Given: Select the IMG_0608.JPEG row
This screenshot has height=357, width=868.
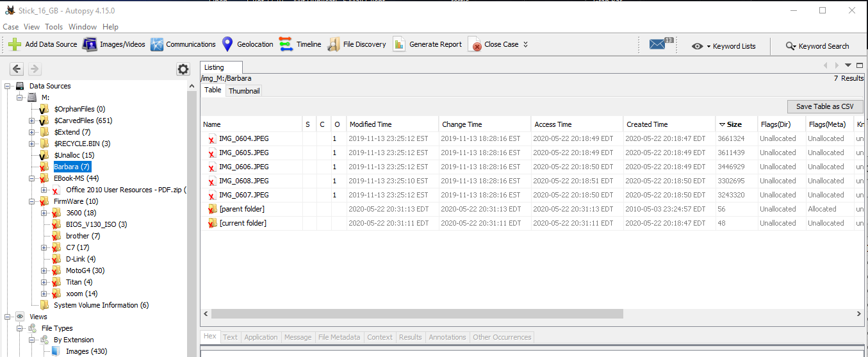Looking at the screenshot, I should coord(532,181).
